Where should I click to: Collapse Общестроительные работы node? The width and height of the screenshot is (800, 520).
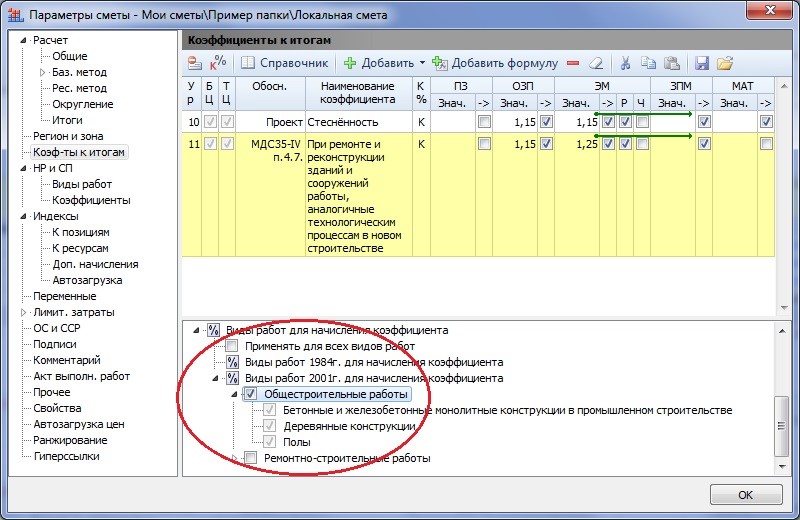click(x=234, y=394)
